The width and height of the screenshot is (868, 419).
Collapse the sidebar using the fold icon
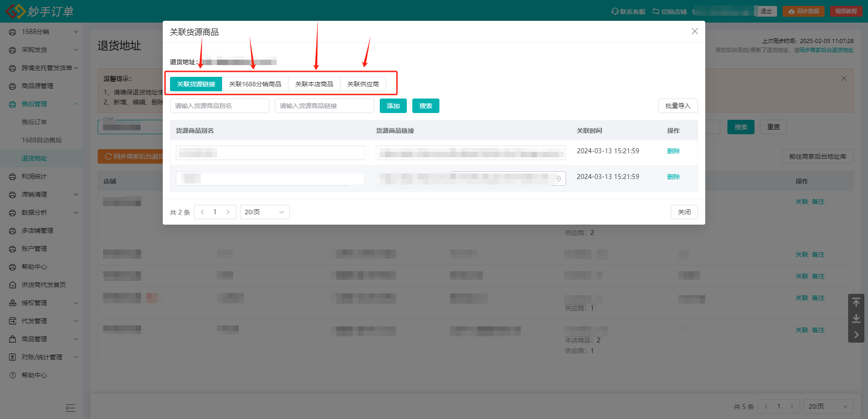[71, 408]
